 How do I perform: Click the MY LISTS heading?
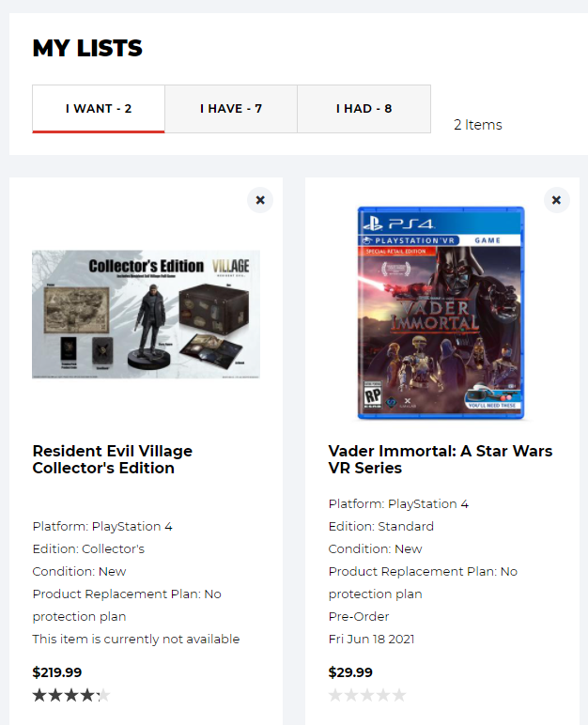(x=87, y=48)
